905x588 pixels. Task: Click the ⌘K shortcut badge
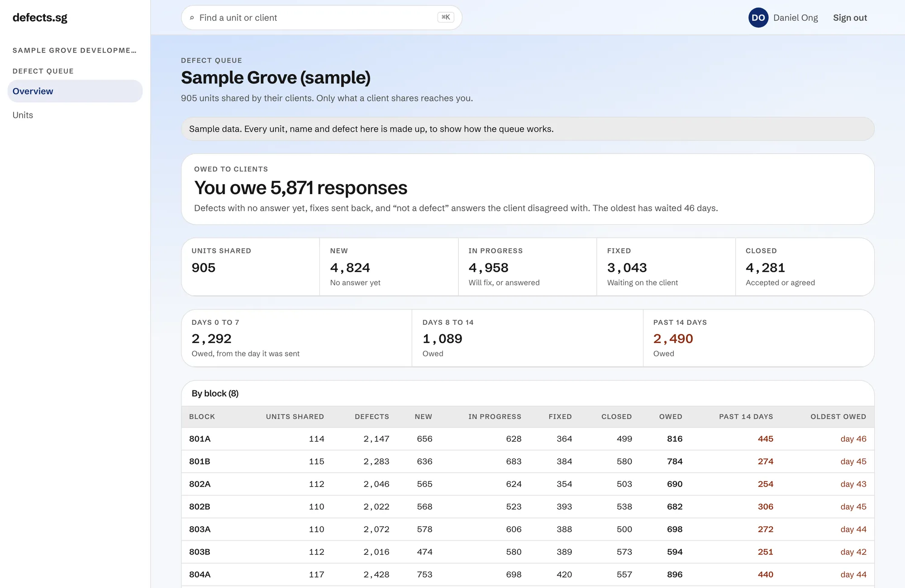[446, 17]
